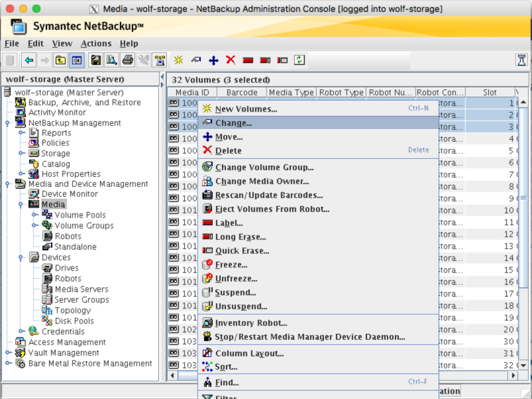This screenshot has height=399, width=532.
Task: Choose Change Volume Group from context menu
Action: (264, 167)
